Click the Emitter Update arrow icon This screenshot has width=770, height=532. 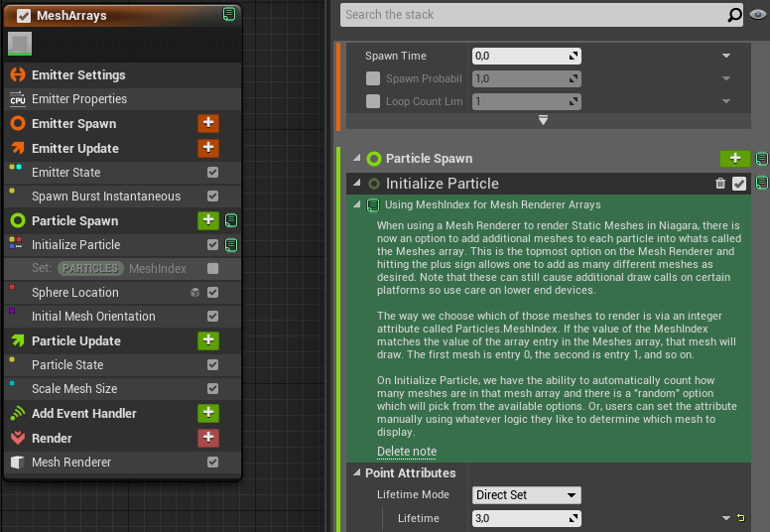[x=18, y=148]
